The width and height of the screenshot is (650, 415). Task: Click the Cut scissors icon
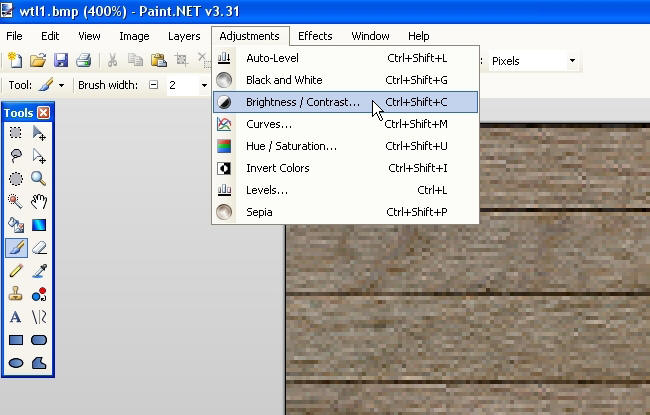coord(112,61)
